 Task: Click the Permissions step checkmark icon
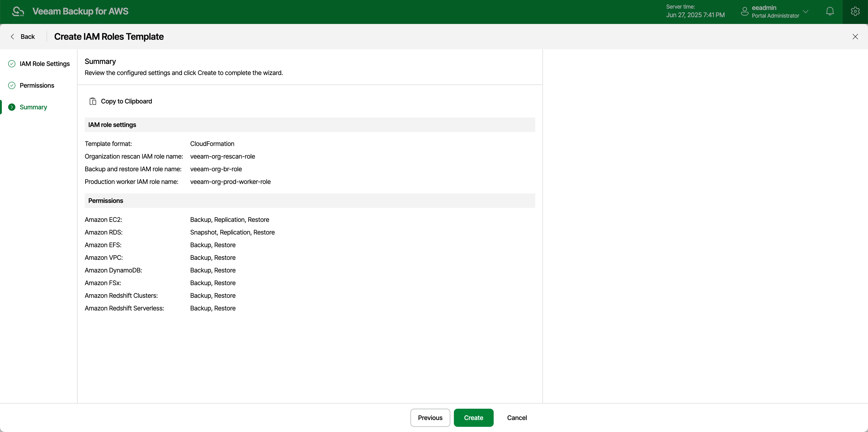pos(12,86)
